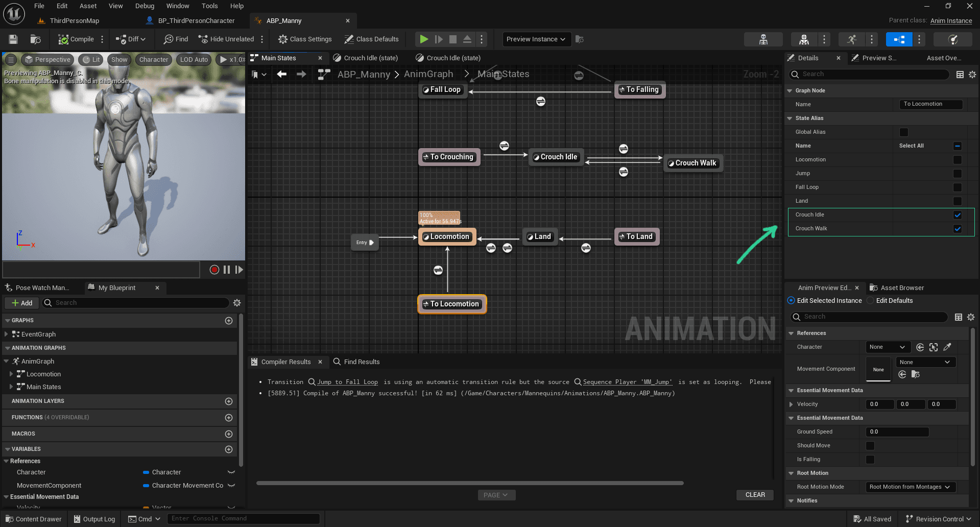
Task: Select the Edit Defaults radio button
Action: [x=870, y=301]
